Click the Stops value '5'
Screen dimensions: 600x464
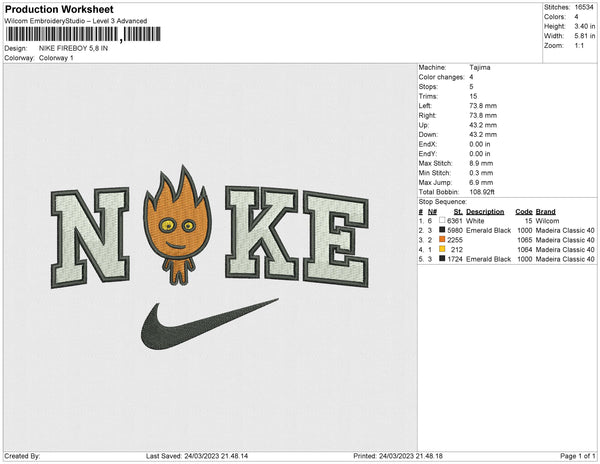(471, 86)
